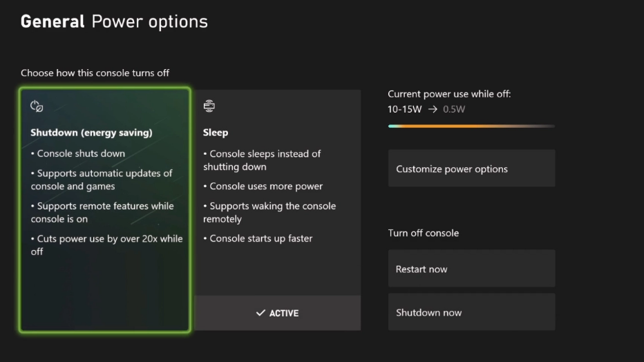644x362 pixels.
Task: Click the Power options heading text
Action: coord(149,21)
